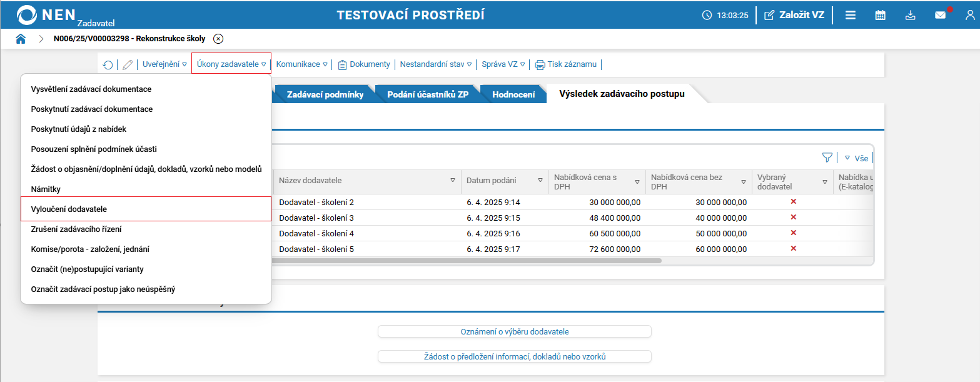This screenshot has height=382, width=980.
Task: Check messages via the envelope icon
Action: (x=940, y=14)
